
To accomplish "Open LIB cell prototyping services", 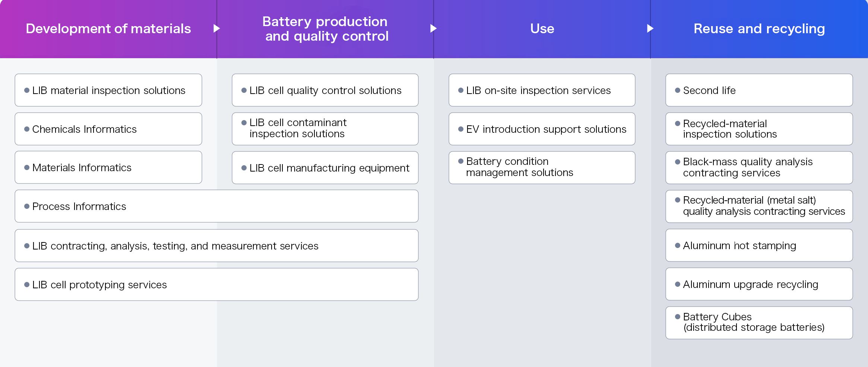I will 216,285.
